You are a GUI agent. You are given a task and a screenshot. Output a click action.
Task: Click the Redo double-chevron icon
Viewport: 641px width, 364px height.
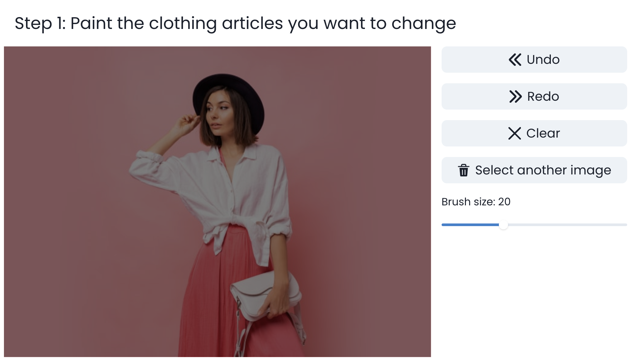[x=516, y=96]
